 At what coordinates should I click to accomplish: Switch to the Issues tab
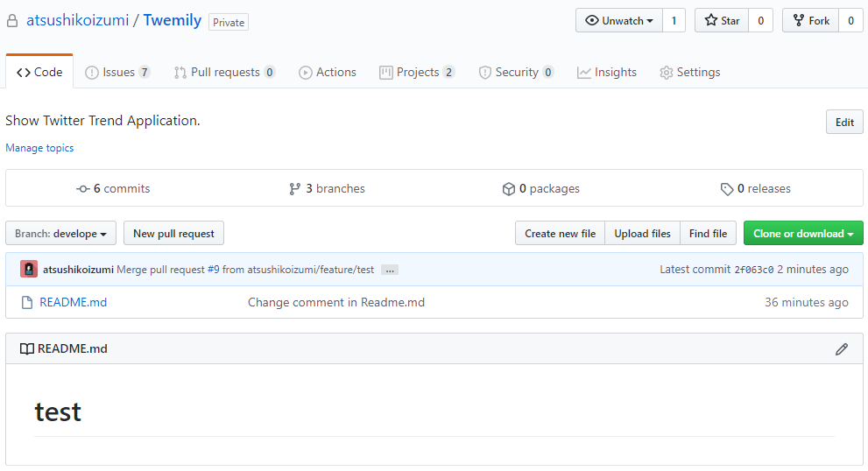click(x=117, y=73)
